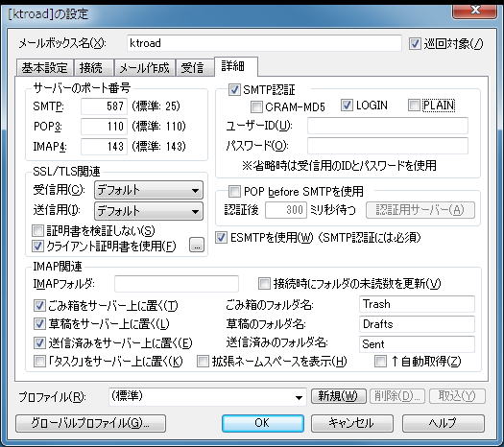Click the ユーザーID input field
Image resolution: width=504 pixels, height=447 pixels.
click(x=388, y=126)
